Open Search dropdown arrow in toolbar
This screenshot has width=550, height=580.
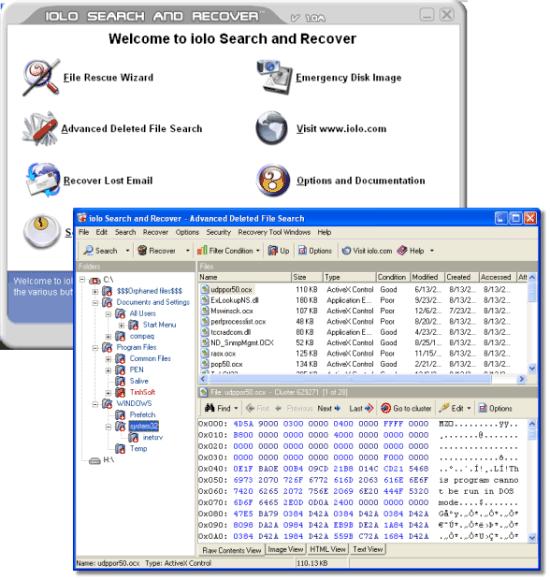[128, 251]
